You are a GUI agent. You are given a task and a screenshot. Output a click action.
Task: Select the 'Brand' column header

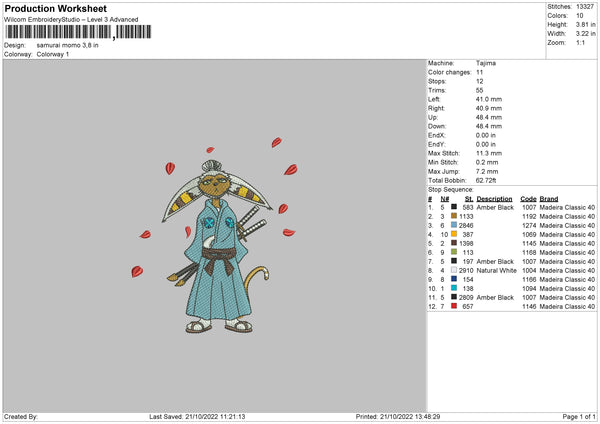click(x=549, y=199)
